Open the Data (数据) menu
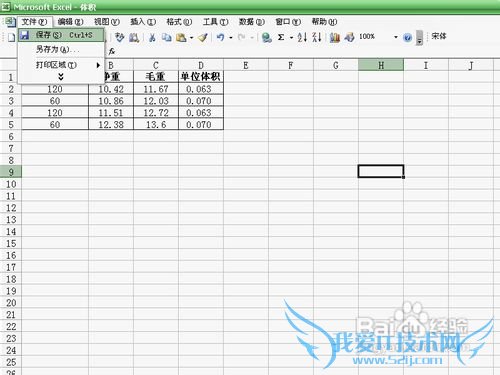This screenshot has height=375, width=500. click(x=252, y=22)
